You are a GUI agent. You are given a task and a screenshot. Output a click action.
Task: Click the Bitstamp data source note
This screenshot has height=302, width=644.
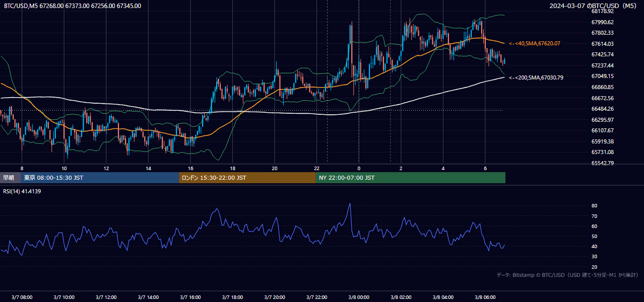[567, 275]
